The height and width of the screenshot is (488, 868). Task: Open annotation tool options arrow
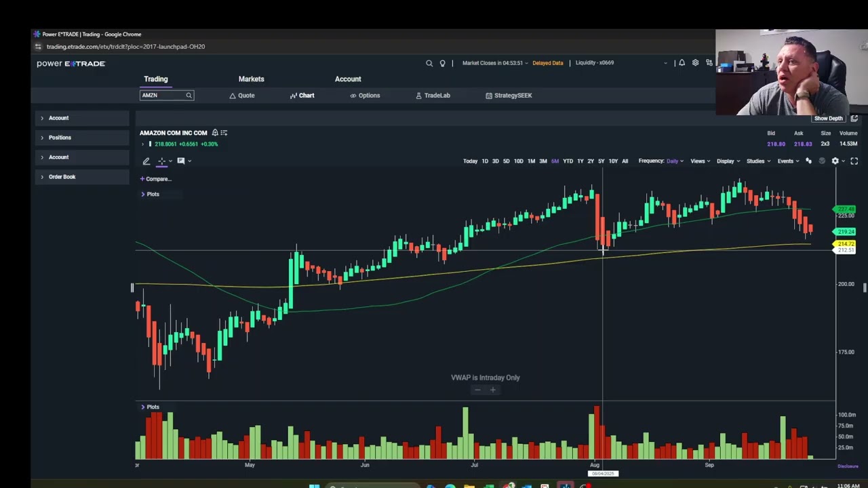[189, 161]
